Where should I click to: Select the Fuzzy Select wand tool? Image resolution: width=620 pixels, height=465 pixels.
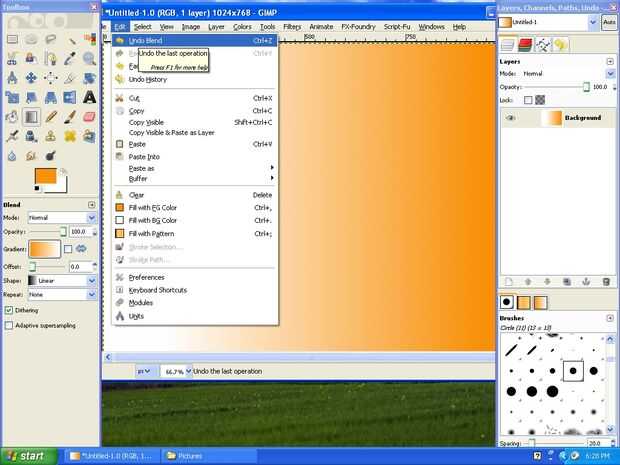click(70, 40)
